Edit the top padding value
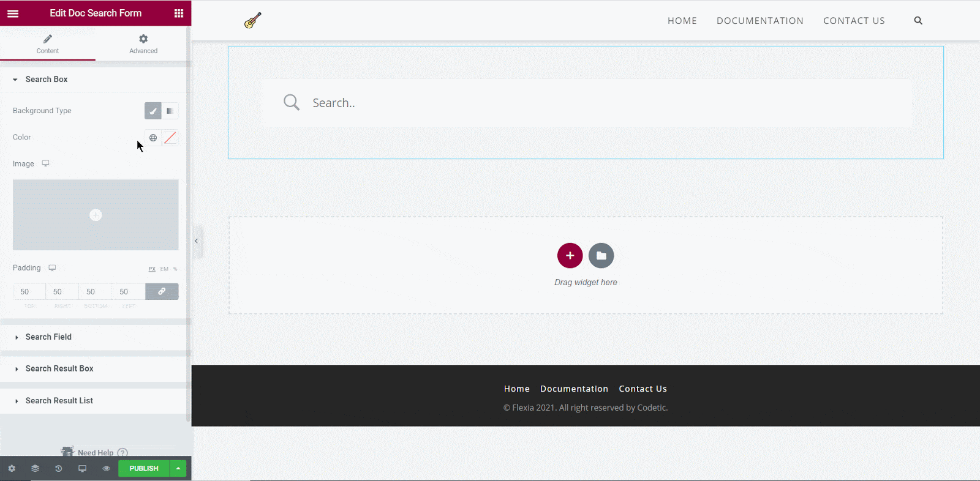 tap(29, 292)
